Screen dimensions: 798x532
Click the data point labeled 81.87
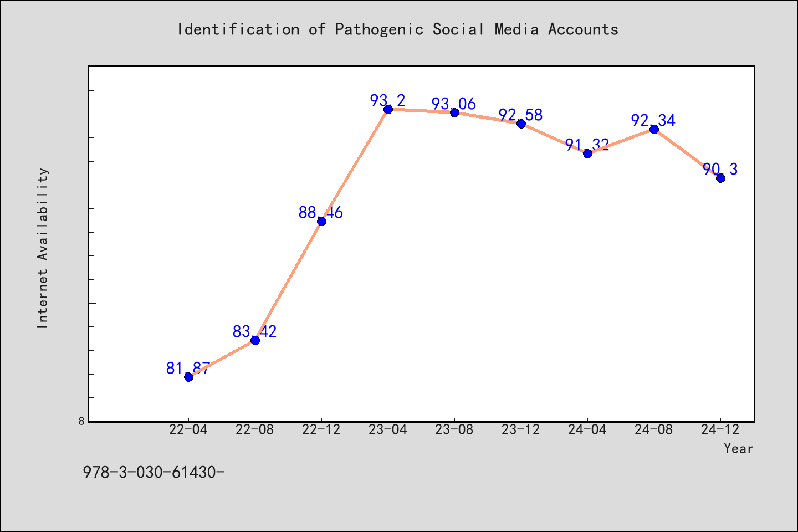(x=188, y=377)
